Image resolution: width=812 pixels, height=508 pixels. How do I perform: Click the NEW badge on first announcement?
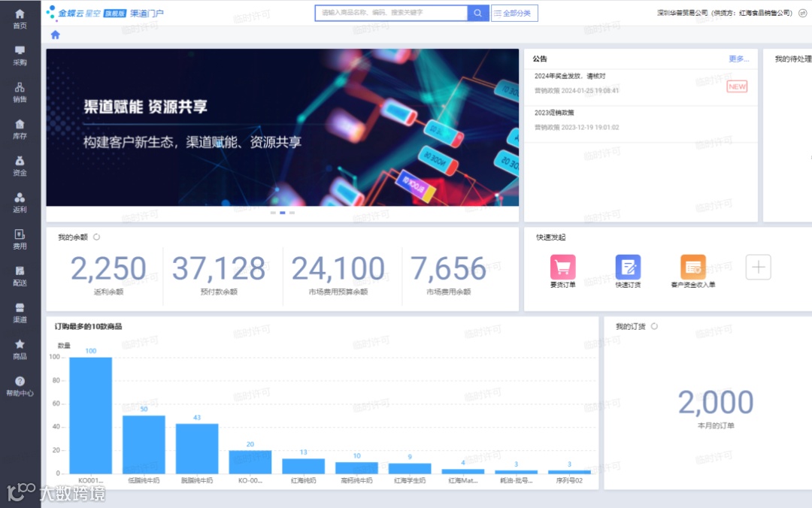tap(737, 86)
